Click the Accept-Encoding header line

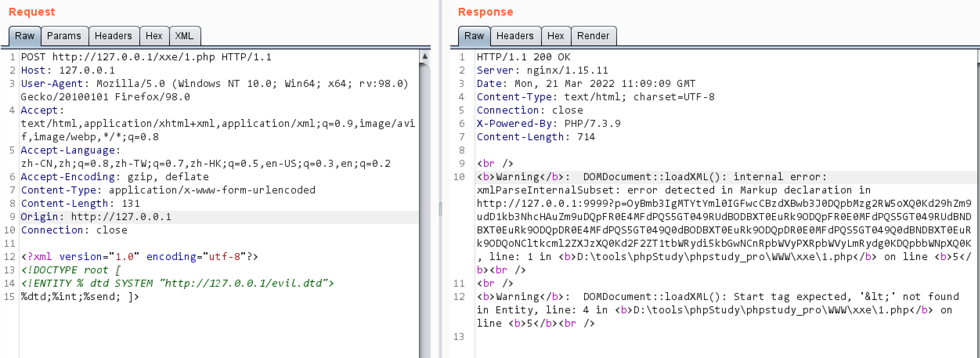115,177
